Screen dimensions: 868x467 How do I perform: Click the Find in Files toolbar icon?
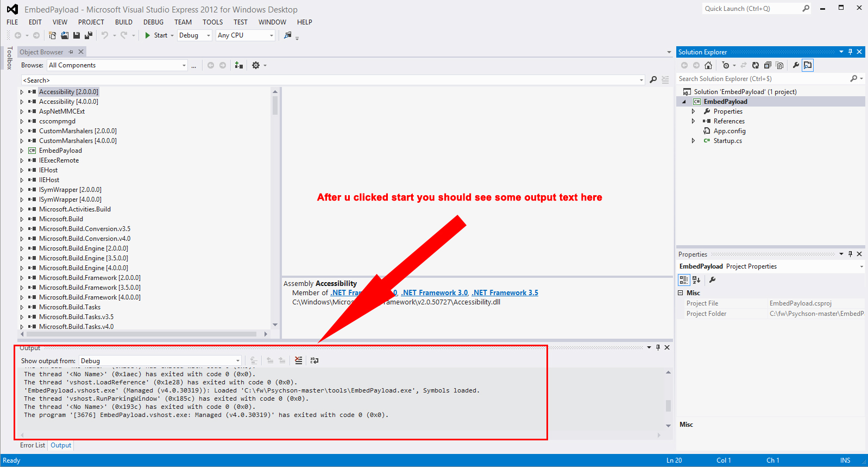[x=288, y=35]
